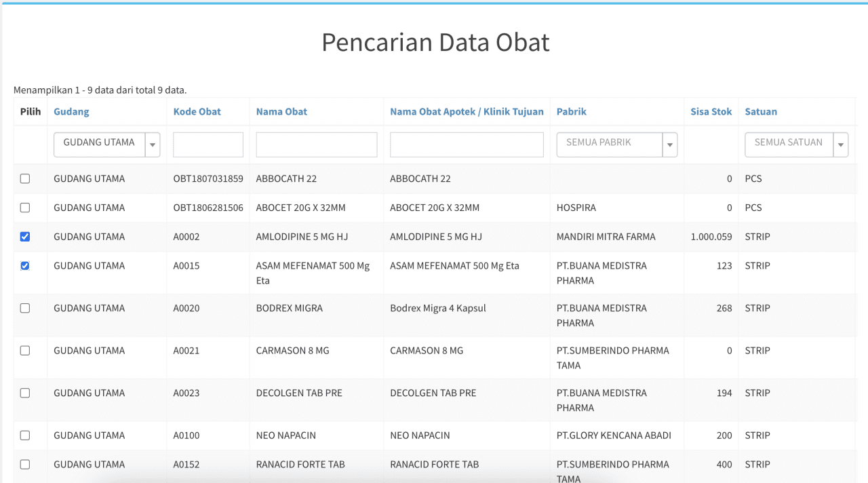Check the NEO NAPACIN row checkbox
Image resolution: width=868 pixels, height=483 pixels.
pyautogui.click(x=25, y=436)
